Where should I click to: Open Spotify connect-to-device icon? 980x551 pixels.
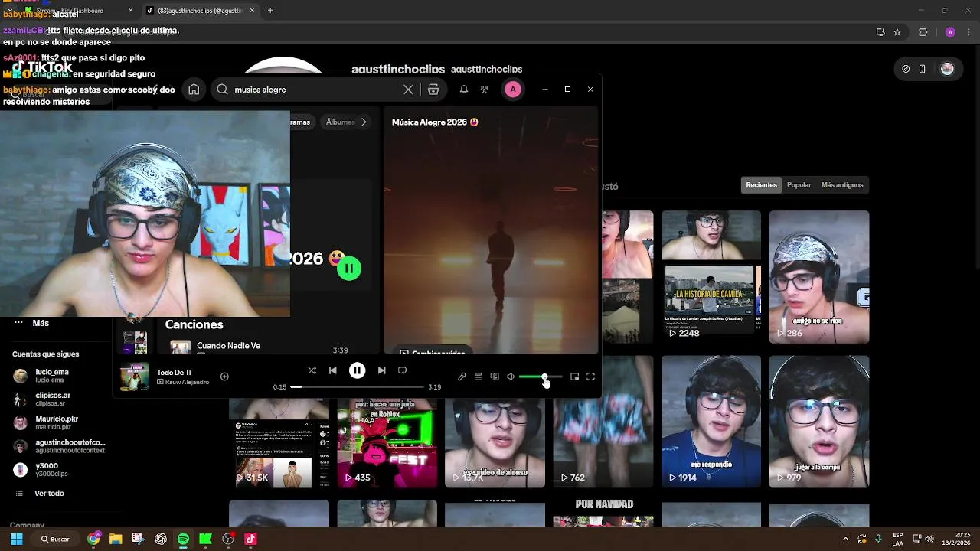(495, 377)
